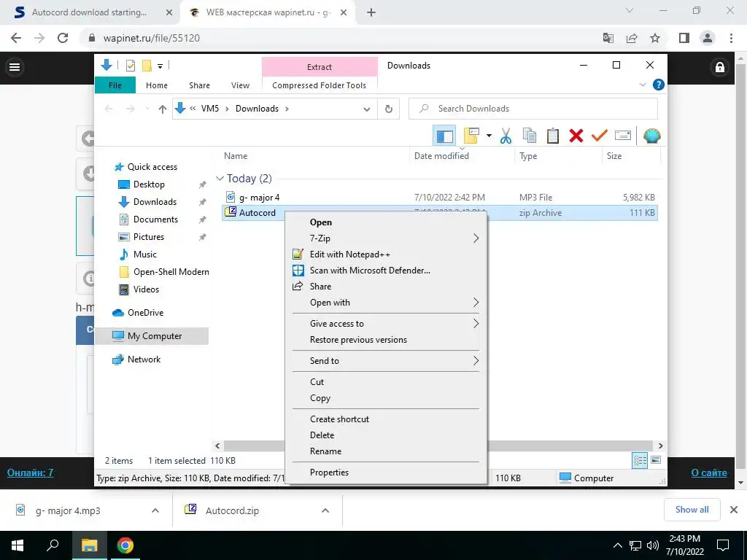The height and width of the screenshot is (560, 747).
Task: Click the red X Delete toolbar icon
Action: [576, 136]
